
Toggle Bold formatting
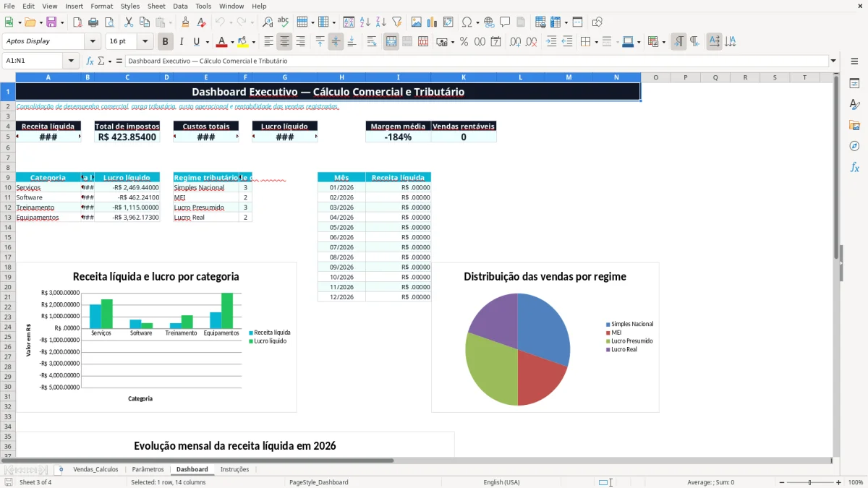point(165,42)
